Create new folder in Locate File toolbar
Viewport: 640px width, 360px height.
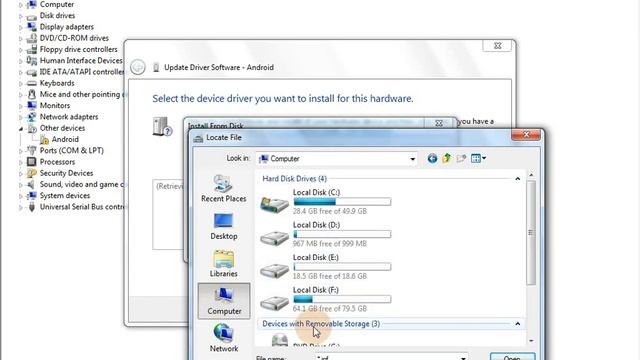461,158
